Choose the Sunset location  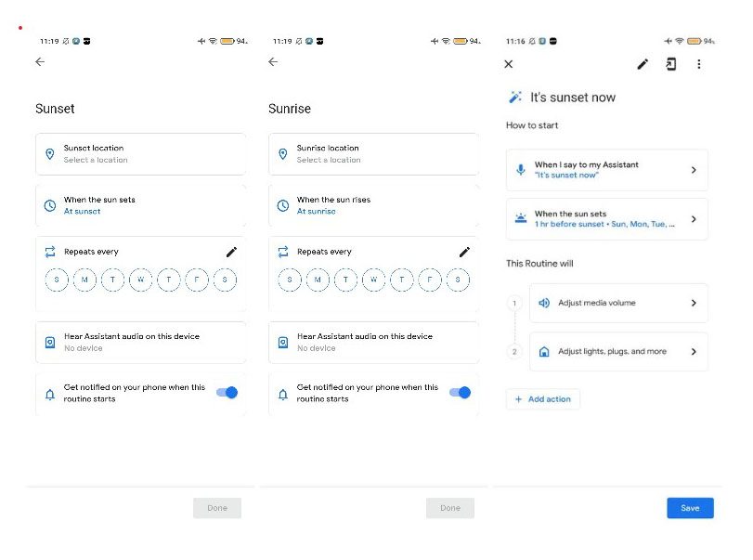click(x=141, y=154)
